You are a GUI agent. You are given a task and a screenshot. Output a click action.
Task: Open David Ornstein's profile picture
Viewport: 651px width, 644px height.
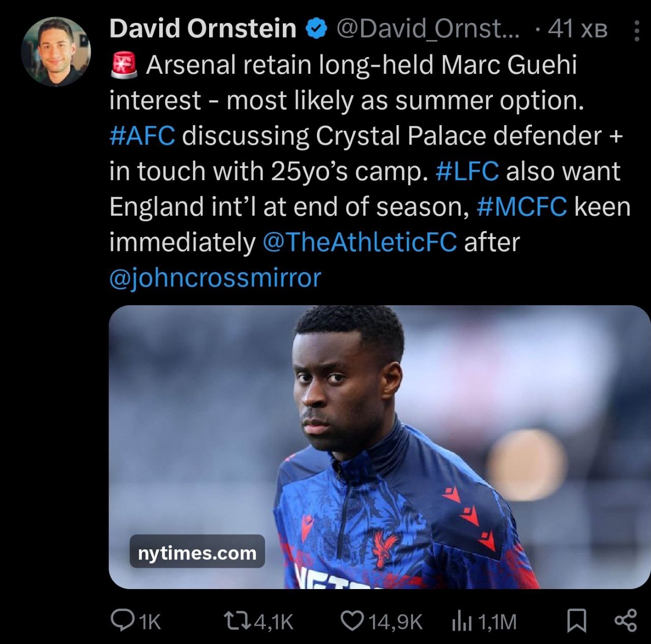coord(56,52)
